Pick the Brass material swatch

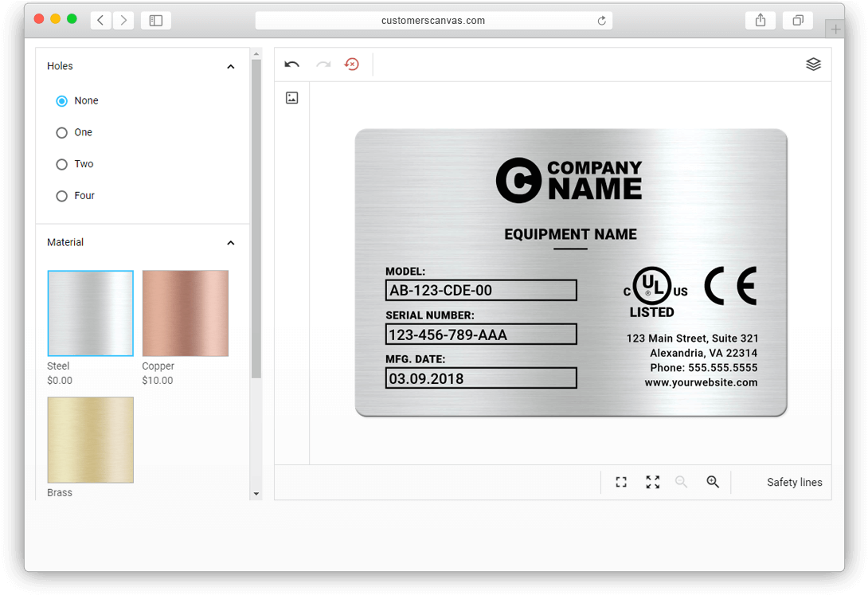(90, 440)
